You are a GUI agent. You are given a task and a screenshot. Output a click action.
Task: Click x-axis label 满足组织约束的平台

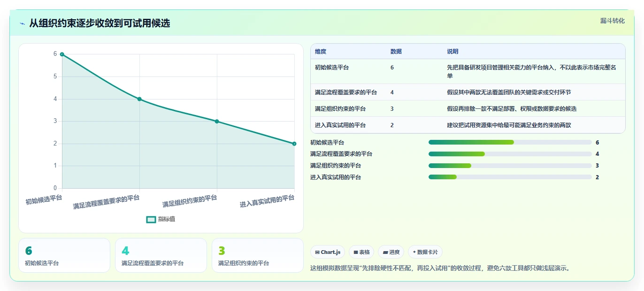(190, 201)
